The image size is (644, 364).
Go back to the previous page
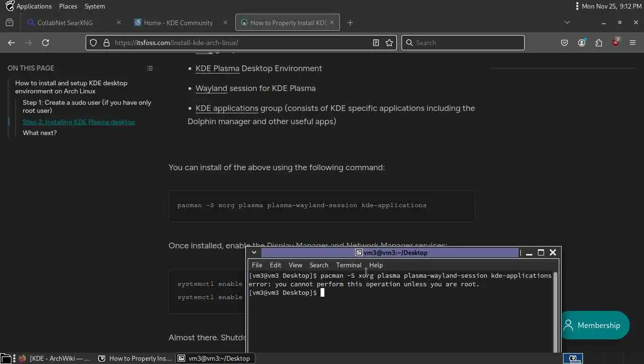(11, 43)
